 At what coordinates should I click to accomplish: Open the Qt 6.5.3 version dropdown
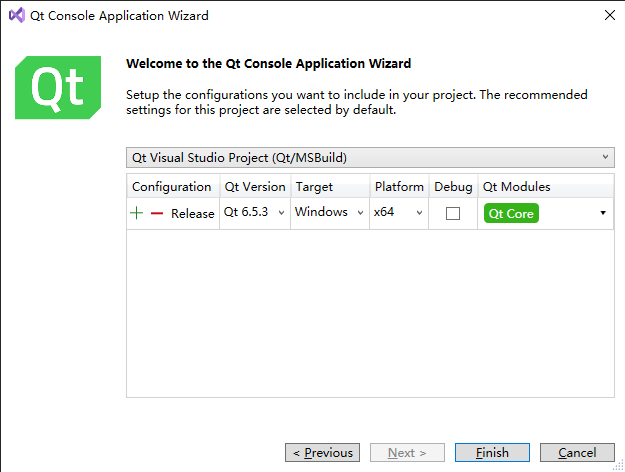point(255,212)
